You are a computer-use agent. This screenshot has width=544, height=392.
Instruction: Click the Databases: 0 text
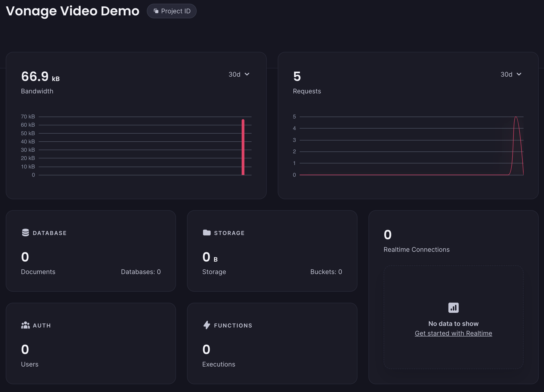point(141,272)
